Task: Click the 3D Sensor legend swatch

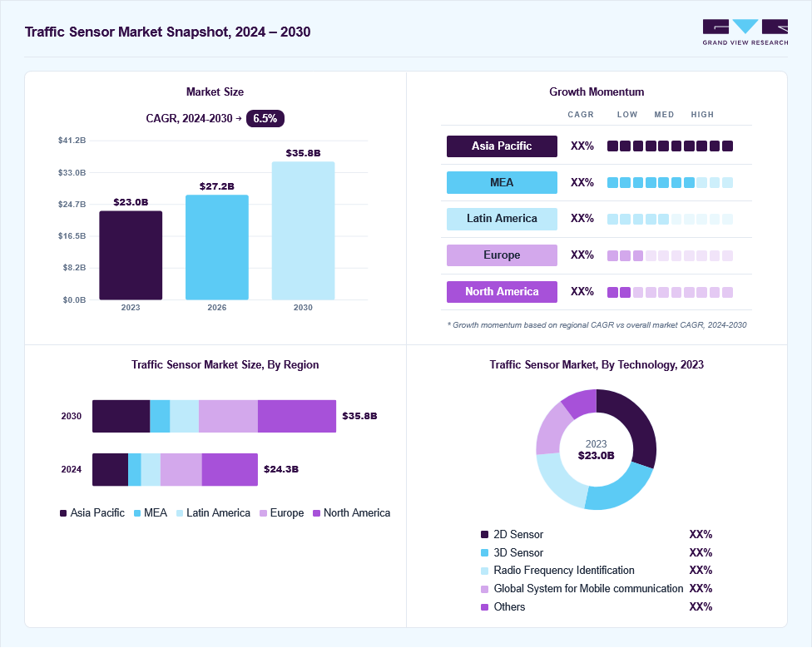Action: click(x=485, y=553)
